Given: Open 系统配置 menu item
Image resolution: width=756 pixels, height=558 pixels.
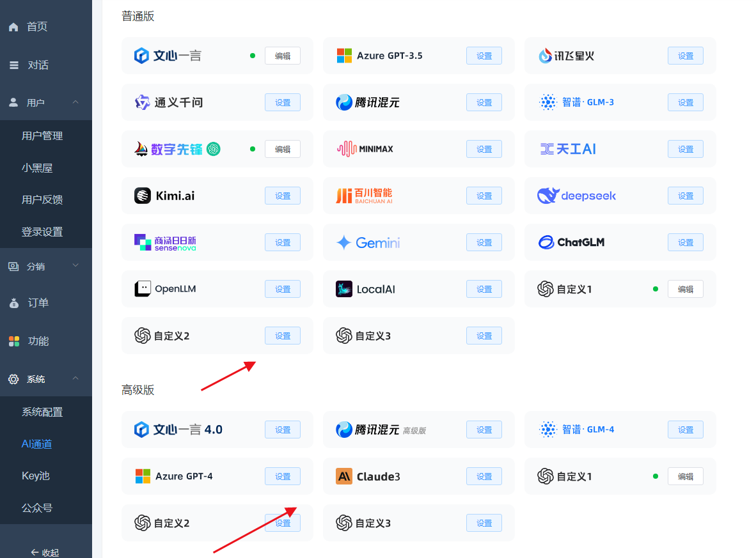Looking at the screenshot, I should tap(42, 412).
